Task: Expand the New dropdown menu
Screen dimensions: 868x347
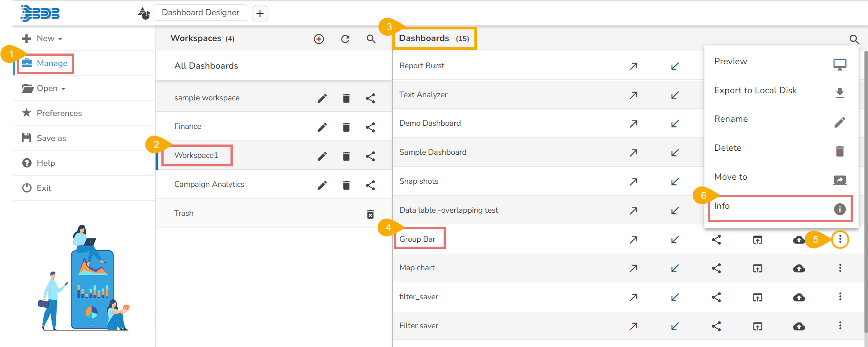Action: (x=43, y=38)
